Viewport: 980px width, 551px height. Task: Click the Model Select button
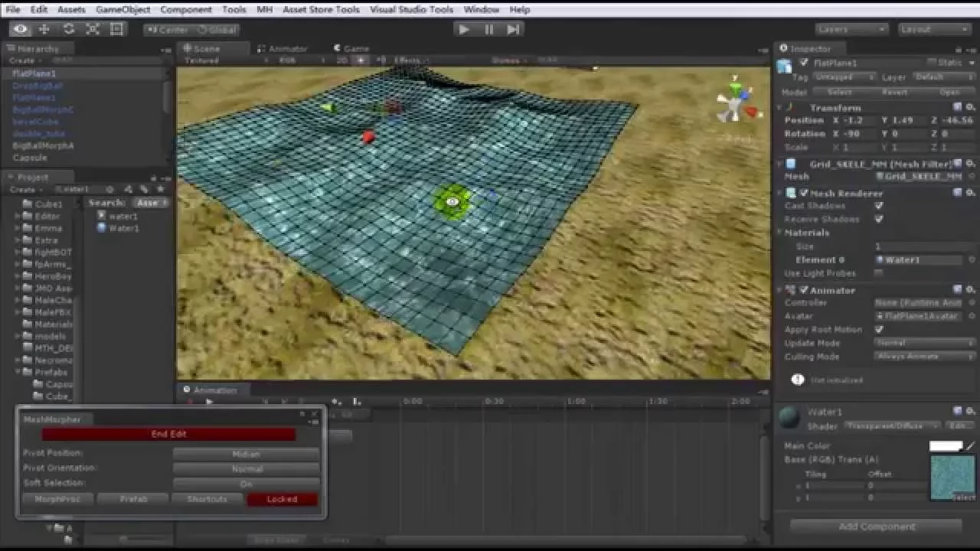pyautogui.click(x=840, y=92)
